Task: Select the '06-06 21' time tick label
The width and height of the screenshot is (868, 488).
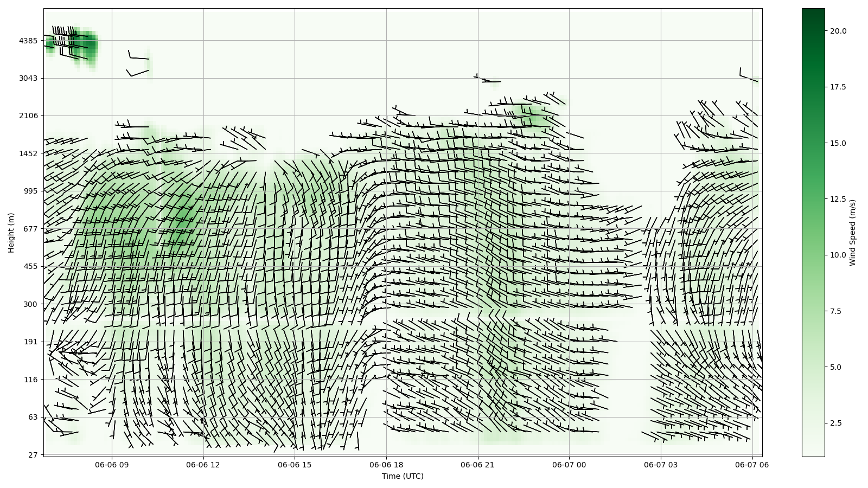Action: 478,465
